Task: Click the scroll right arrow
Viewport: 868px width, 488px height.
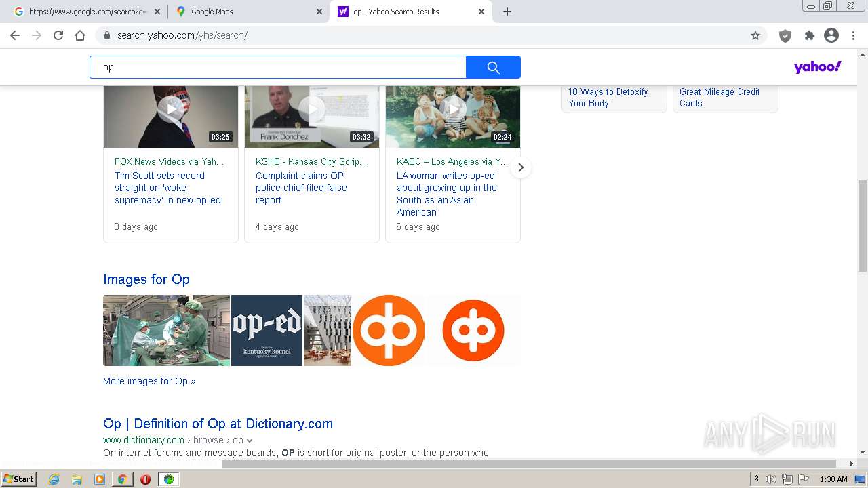Action: [852, 464]
